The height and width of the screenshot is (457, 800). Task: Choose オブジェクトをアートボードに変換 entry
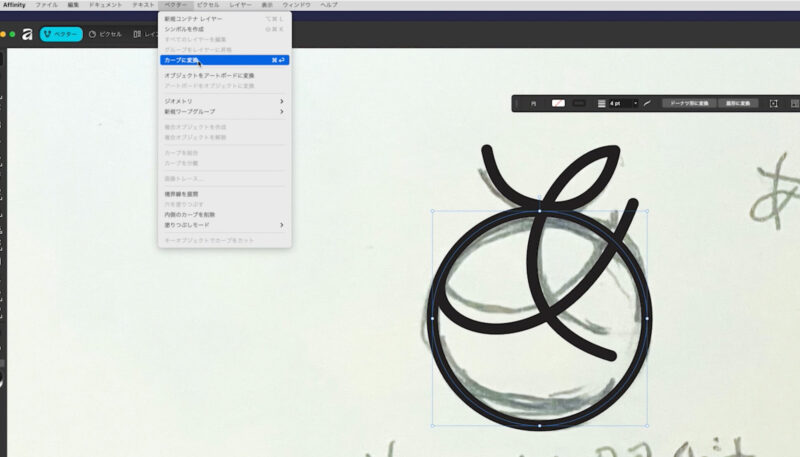pos(224,75)
